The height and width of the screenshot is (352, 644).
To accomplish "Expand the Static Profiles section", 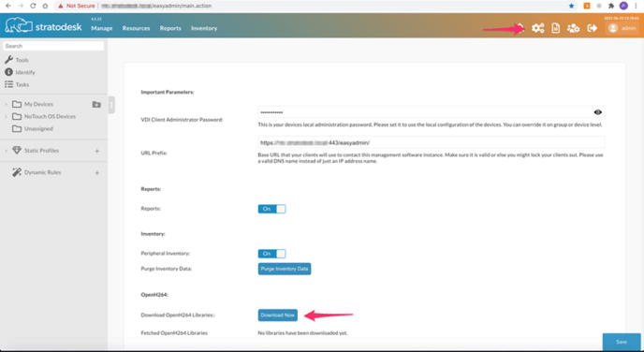I will [x=6, y=151].
